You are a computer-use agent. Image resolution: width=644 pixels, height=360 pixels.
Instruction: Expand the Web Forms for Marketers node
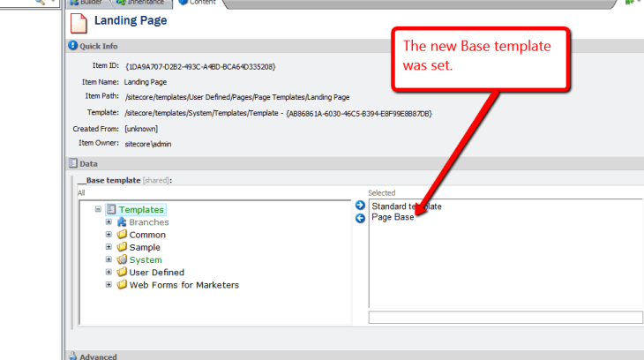coord(109,284)
